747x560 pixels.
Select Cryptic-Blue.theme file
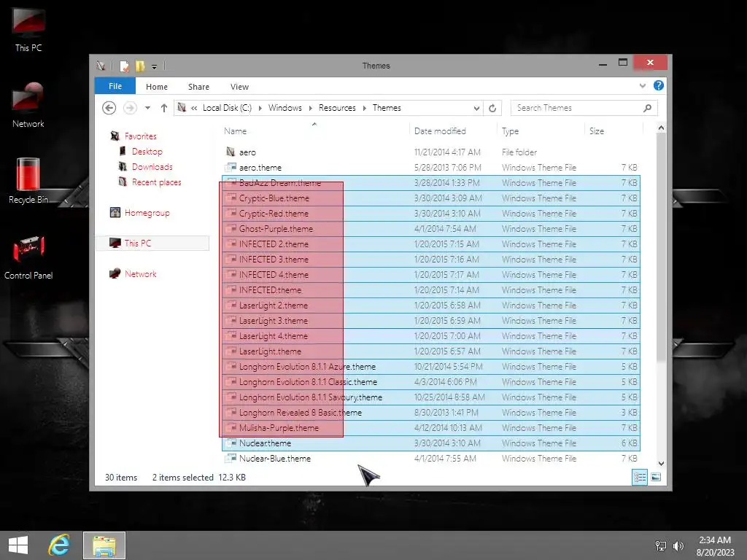click(431, 198)
